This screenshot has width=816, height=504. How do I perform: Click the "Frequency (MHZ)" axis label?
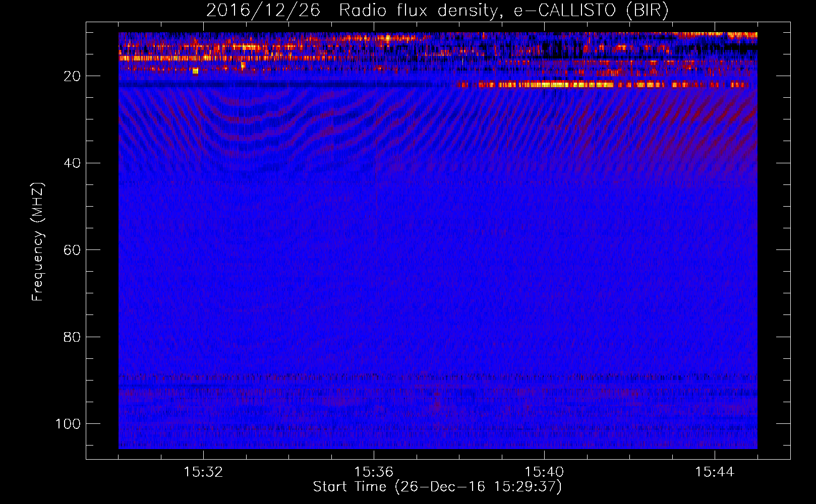coord(38,242)
